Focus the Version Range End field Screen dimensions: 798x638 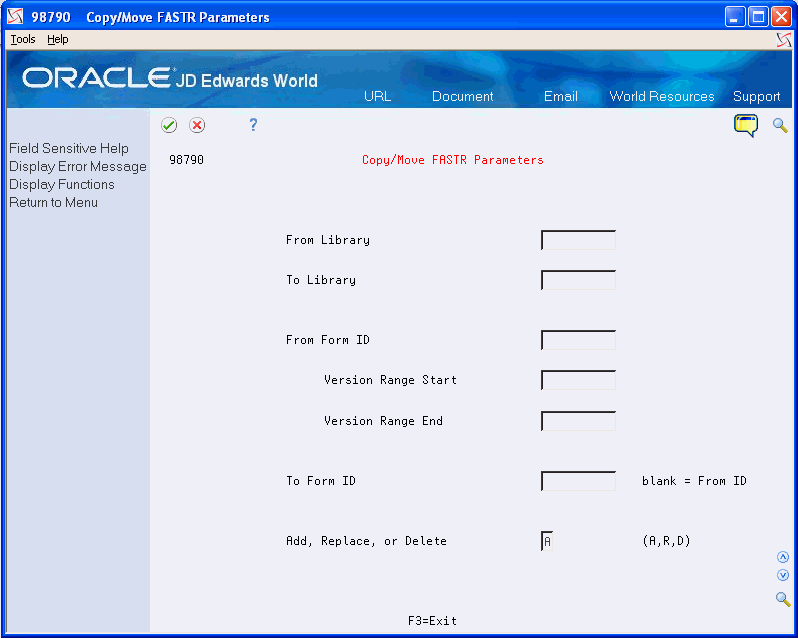[578, 421]
